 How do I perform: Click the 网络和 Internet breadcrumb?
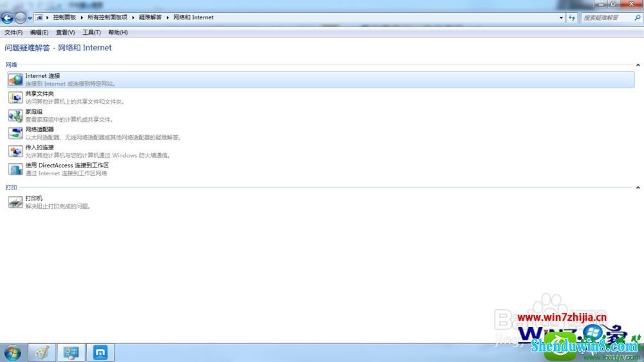pos(193,17)
